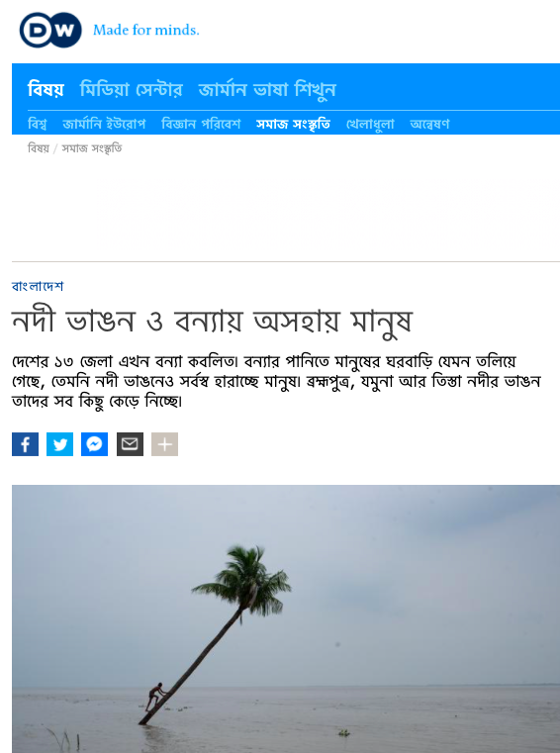Click the সমাজ সংস্কৃতি breadcrumb link
The image size is (560, 753).
coord(92,148)
